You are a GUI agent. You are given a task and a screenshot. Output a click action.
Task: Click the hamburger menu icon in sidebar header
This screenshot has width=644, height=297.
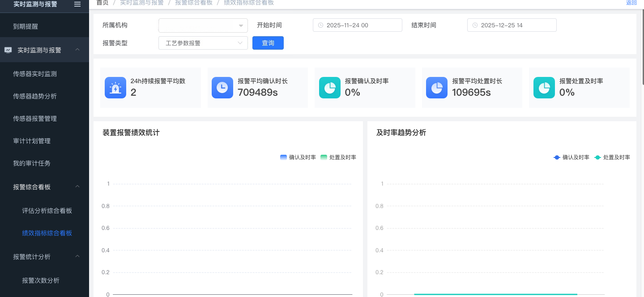click(77, 4)
